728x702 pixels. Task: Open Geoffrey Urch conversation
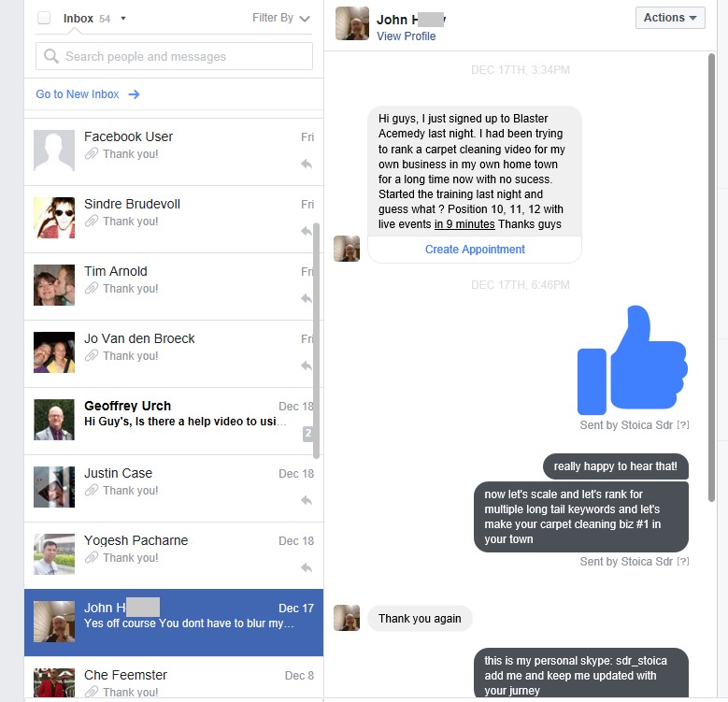(x=174, y=422)
